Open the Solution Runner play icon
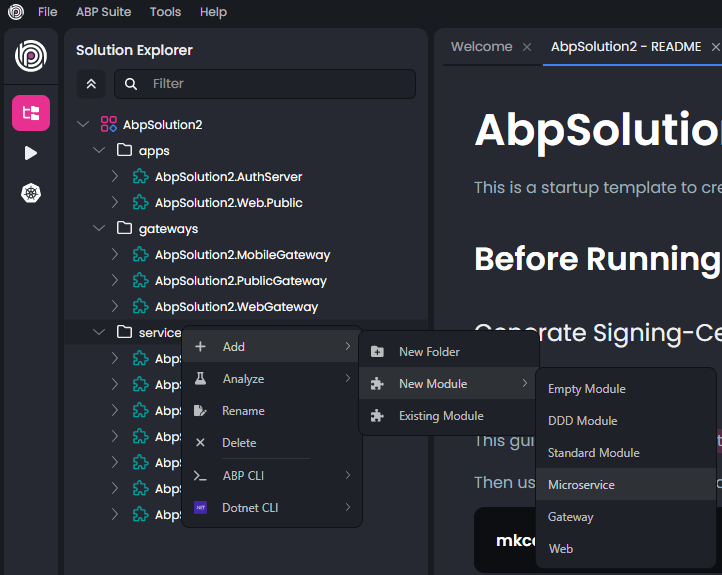 click(x=30, y=153)
